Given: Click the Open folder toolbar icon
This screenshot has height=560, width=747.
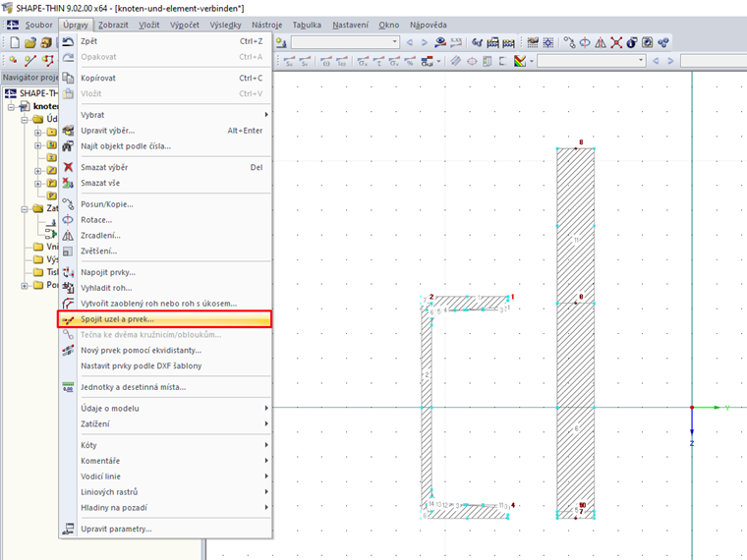Looking at the screenshot, I should coord(30,43).
